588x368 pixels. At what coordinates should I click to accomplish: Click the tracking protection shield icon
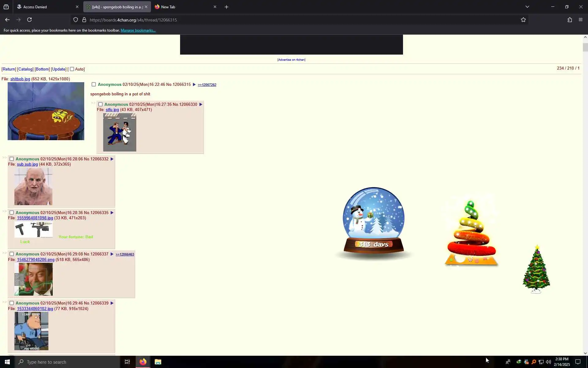coord(76,20)
